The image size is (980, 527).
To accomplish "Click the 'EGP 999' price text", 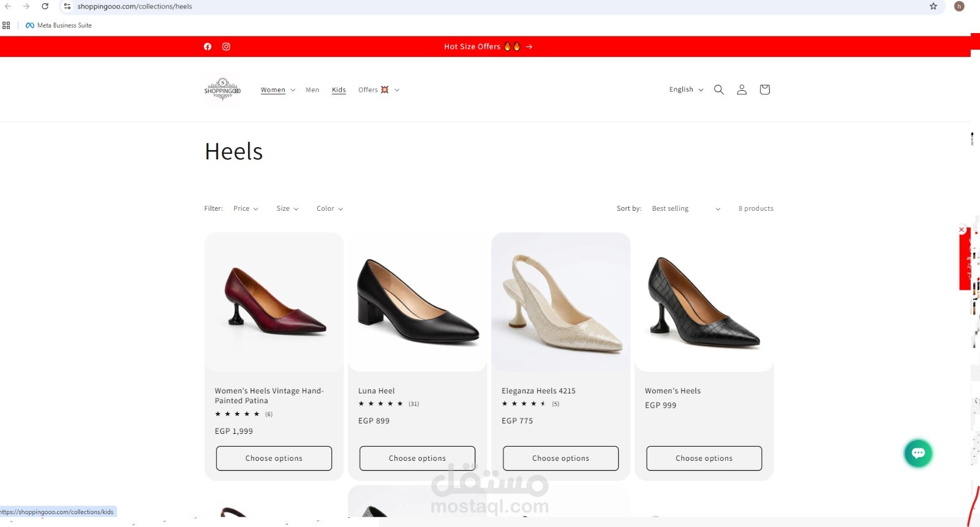I will pos(660,406).
